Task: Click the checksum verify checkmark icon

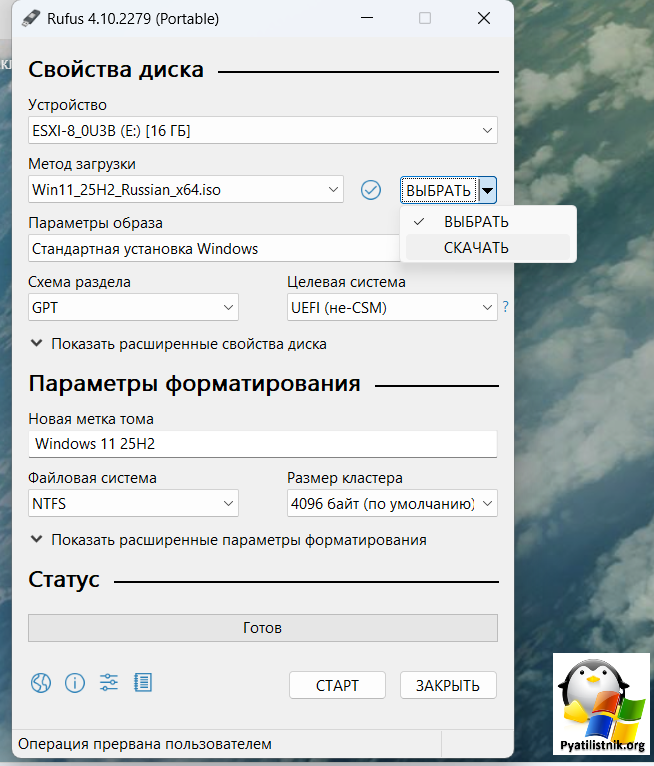Action: point(371,189)
